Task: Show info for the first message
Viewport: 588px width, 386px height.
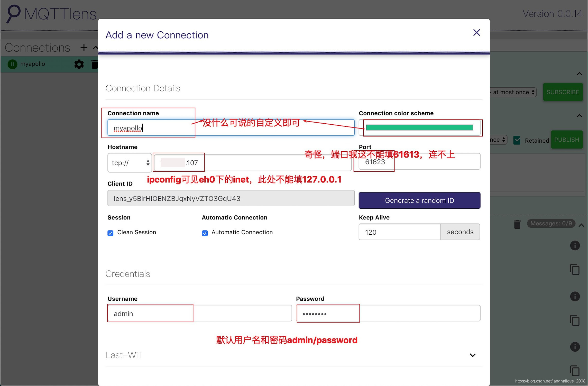Action: (x=575, y=245)
